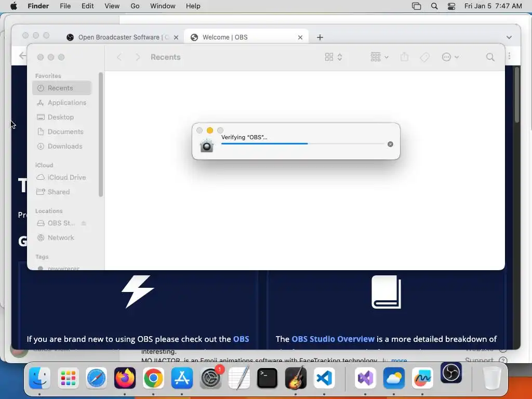The width and height of the screenshot is (532, 399).
Task: Open Freeform from the Dock
Action: (x=422, y=378)
